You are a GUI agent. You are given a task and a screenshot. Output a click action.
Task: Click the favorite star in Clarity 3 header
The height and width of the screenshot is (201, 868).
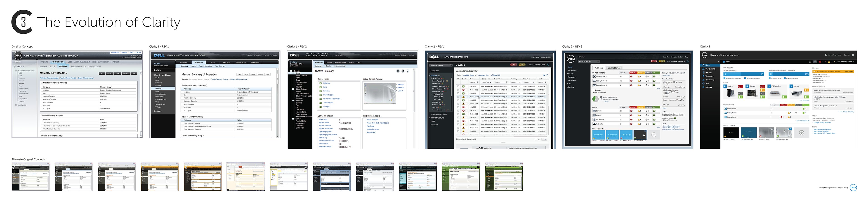tap(810, 62)
